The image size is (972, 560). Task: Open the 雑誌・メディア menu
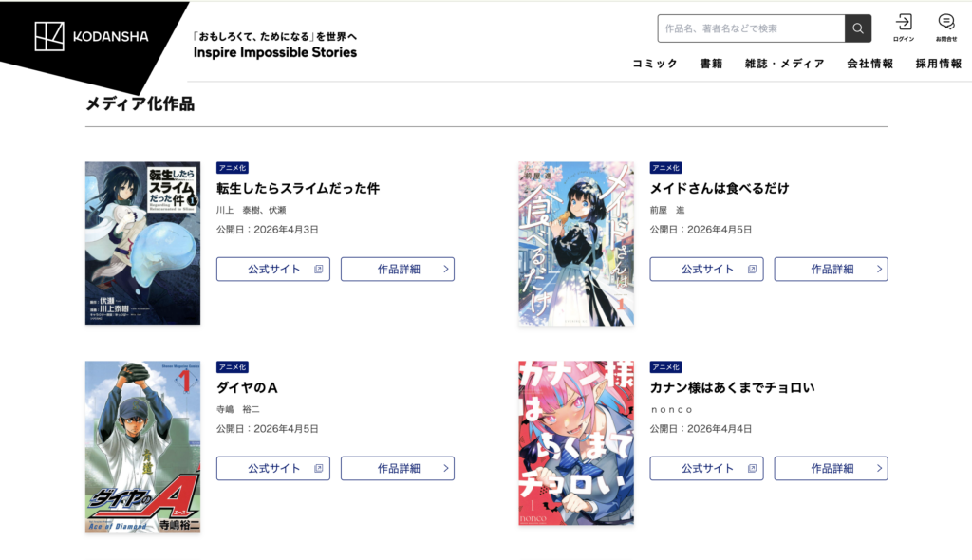tap(785, 64)
